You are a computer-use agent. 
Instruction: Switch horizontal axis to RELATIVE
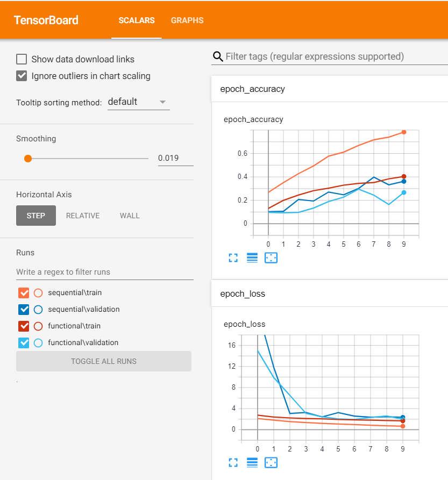82,216
